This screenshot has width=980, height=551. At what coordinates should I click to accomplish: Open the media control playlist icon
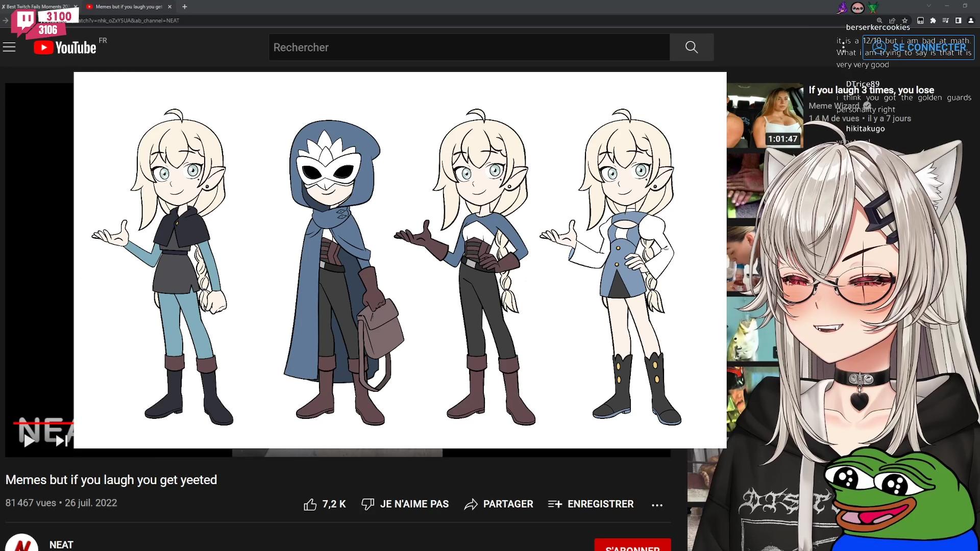[945, 20]
